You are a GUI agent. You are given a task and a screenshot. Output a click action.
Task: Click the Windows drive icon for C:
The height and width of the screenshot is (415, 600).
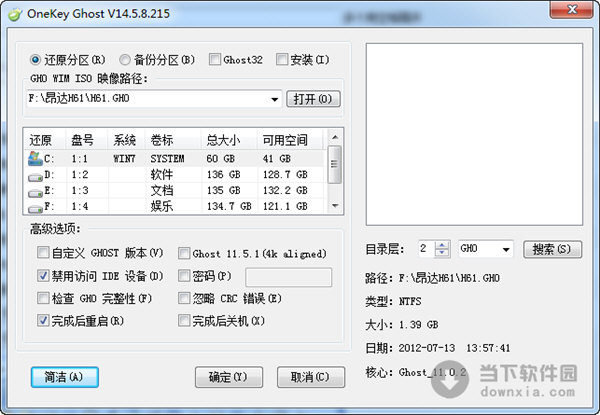[35, 158]
